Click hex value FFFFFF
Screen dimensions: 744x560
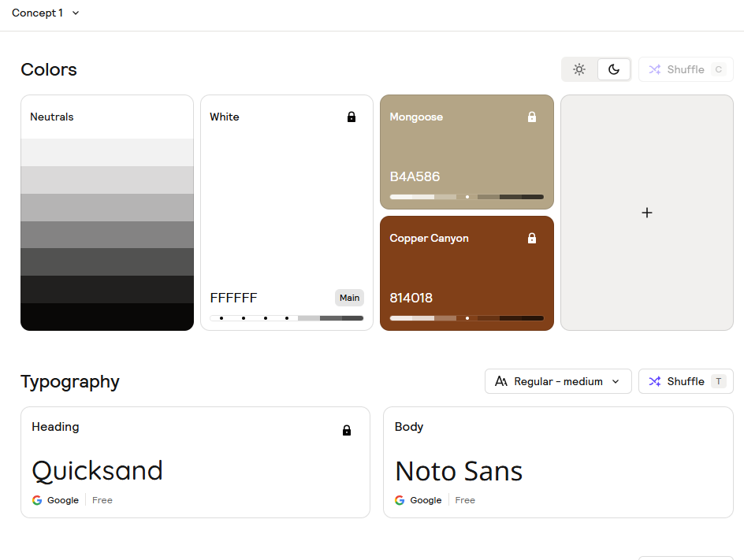coord(233,298)
